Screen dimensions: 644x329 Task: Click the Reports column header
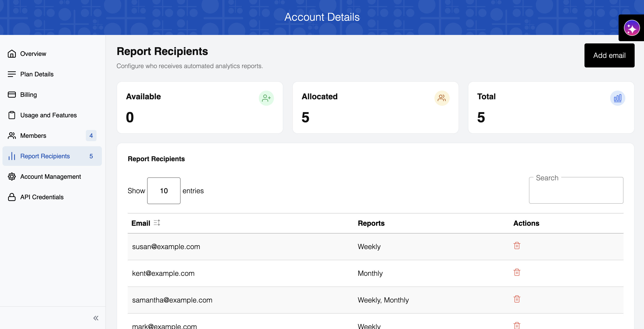[x=371, y=223]
